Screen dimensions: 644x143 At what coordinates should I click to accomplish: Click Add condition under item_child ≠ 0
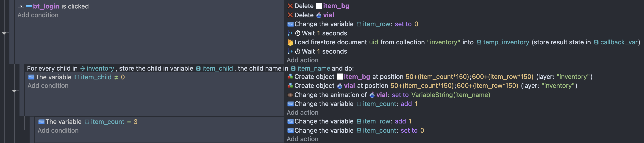48,86
